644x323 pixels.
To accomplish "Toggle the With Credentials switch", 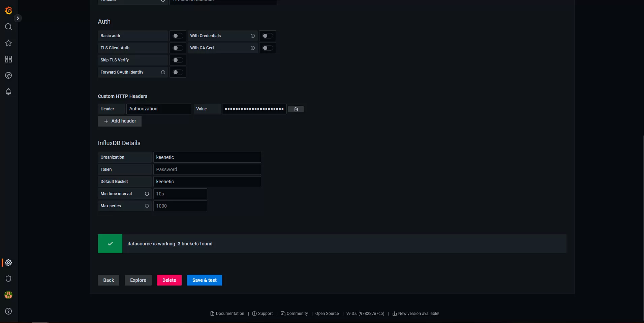I will tap(268, 36).
